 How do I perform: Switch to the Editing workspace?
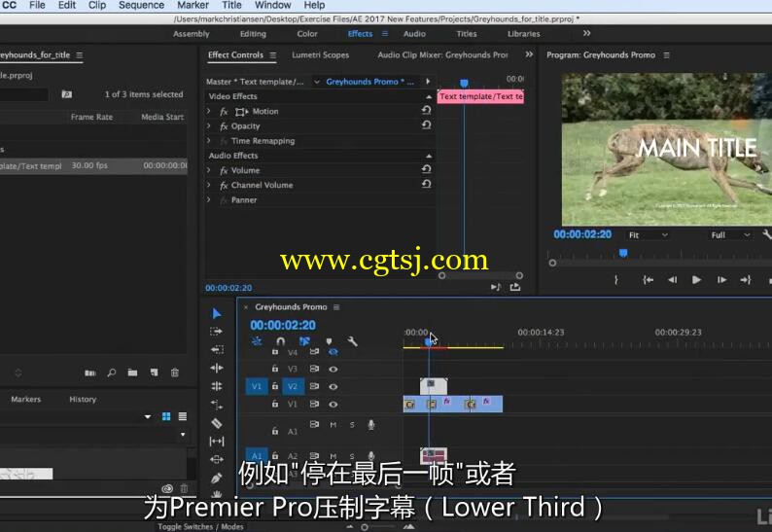pyautogui.click(x=253, y=34)
